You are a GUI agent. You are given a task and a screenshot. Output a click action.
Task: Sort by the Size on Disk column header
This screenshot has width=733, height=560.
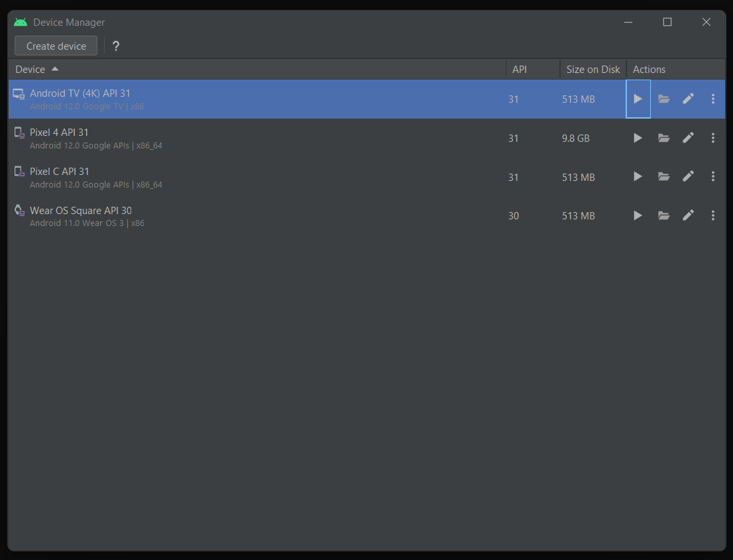coord(592,69)
